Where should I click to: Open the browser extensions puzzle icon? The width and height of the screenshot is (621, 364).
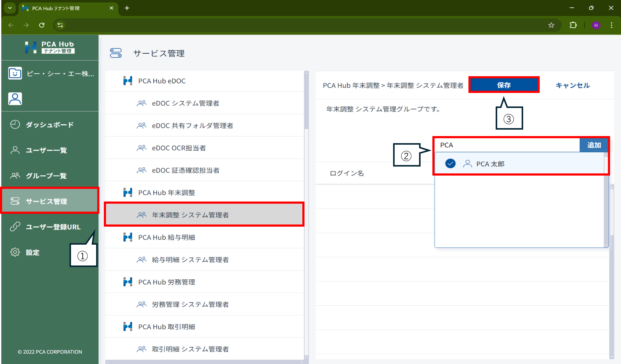click(x=573, y=25)
